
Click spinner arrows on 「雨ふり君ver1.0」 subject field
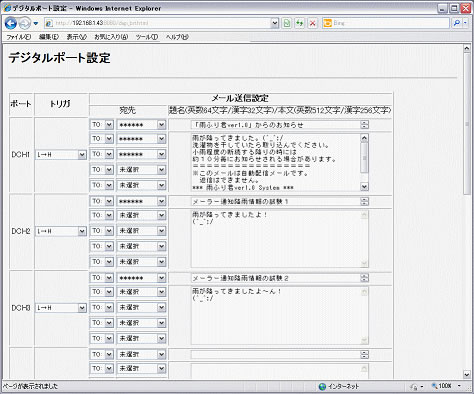(365, 125)
